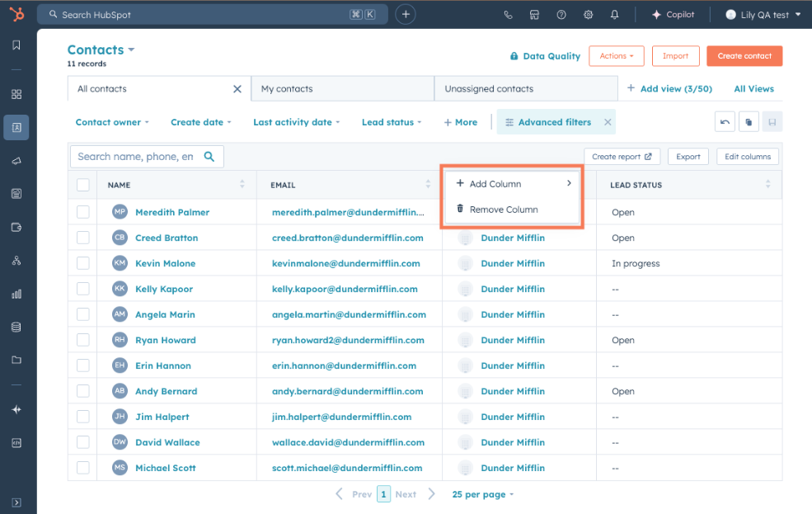This screenshot has width=812, height=514.
Task: Expand the sidebar with the bottom arrow icon
Action: click(x=16, y=502)
